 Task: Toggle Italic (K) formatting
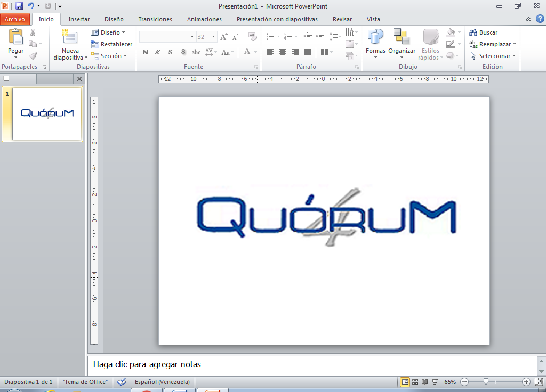point(158,52)
